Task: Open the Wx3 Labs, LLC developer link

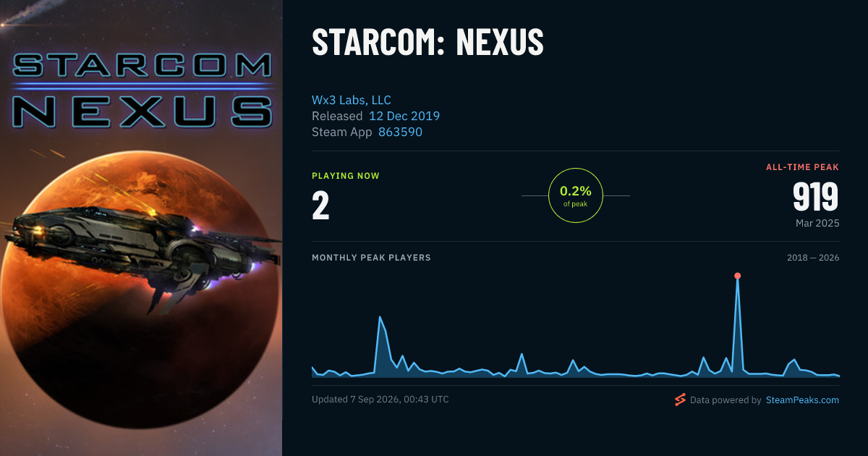Action: click(x=352, y=100)
